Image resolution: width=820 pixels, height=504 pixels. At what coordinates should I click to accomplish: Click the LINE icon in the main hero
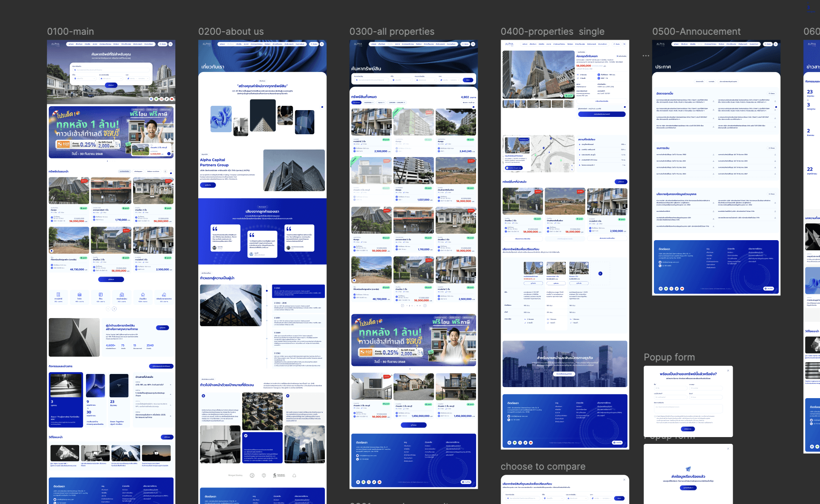tap(156, 99)
